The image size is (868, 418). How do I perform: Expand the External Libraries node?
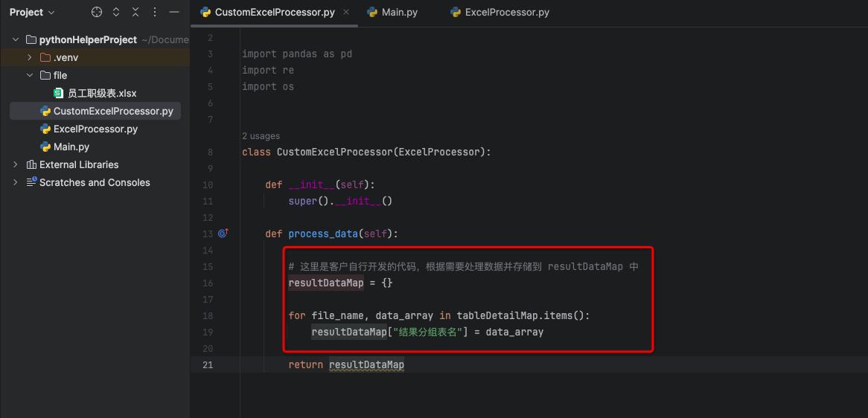(16, 164)
